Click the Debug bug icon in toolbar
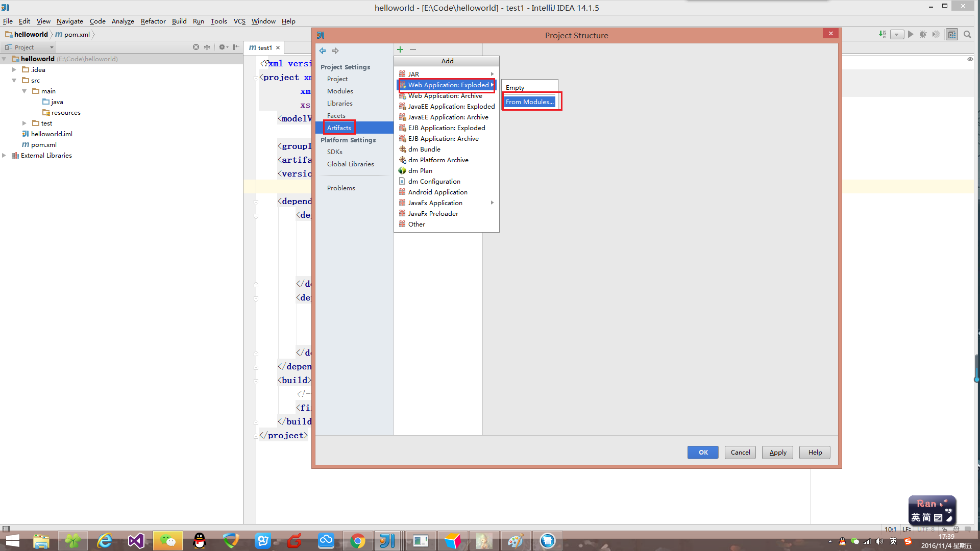980x551 pixels. [x=923, y=34]
